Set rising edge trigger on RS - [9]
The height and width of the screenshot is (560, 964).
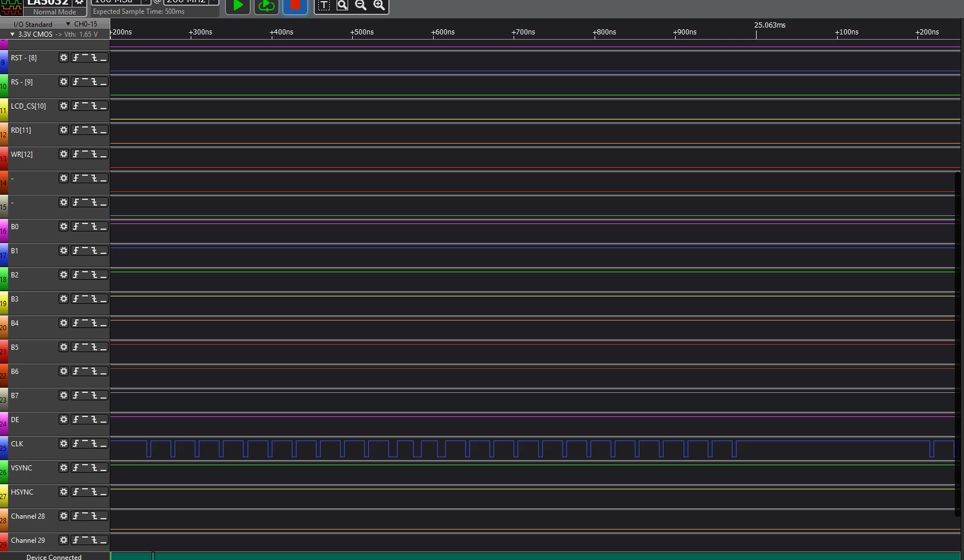click(75, 82)
